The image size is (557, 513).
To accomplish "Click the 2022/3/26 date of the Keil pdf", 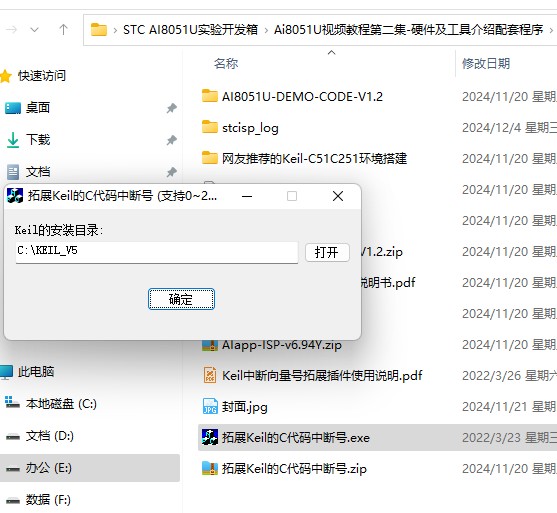I will 509,376.
